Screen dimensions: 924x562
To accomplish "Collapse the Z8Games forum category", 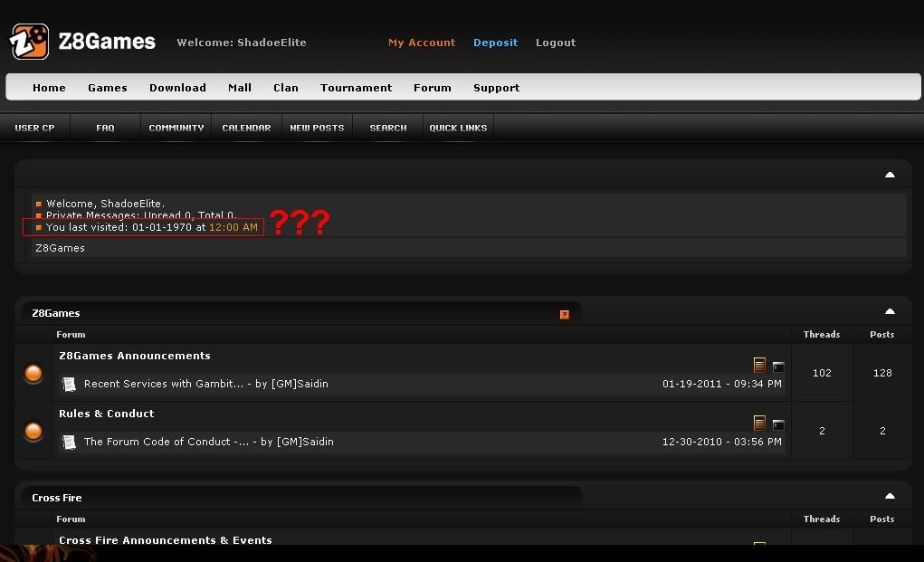I will (890, 311).
